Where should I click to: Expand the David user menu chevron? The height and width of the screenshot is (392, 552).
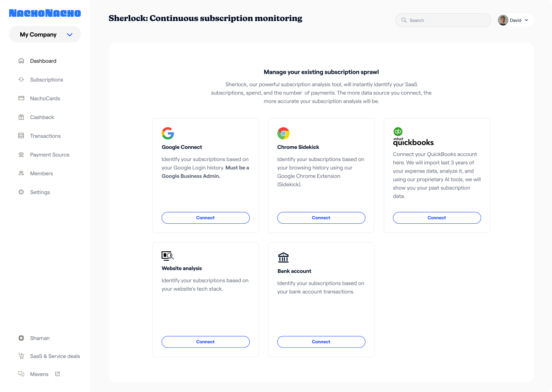click(526, 20)
